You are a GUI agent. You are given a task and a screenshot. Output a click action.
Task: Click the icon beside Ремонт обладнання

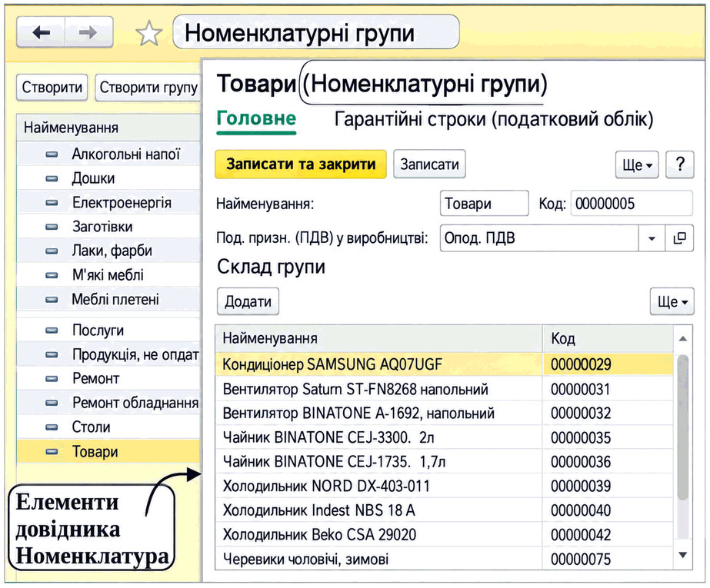pyautogui.click(x=52, y=403)
